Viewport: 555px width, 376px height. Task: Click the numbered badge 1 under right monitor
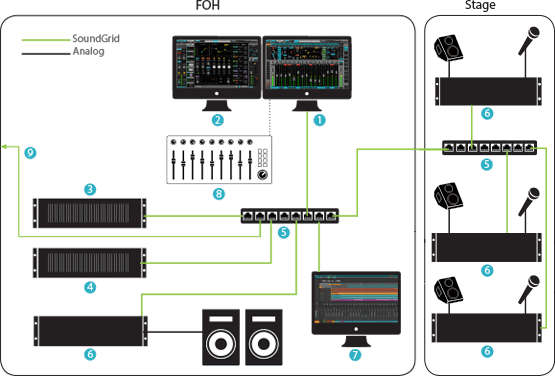319,120
